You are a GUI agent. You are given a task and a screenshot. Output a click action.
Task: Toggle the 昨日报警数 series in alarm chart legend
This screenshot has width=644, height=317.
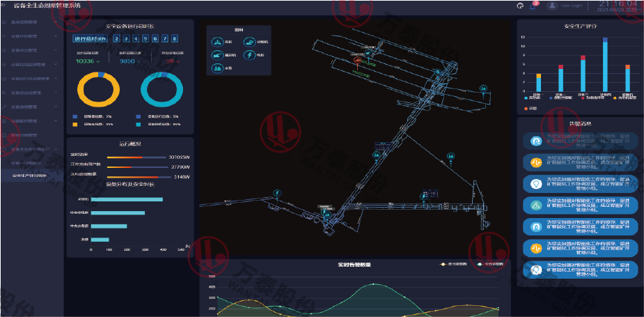(x=441, y=264)
